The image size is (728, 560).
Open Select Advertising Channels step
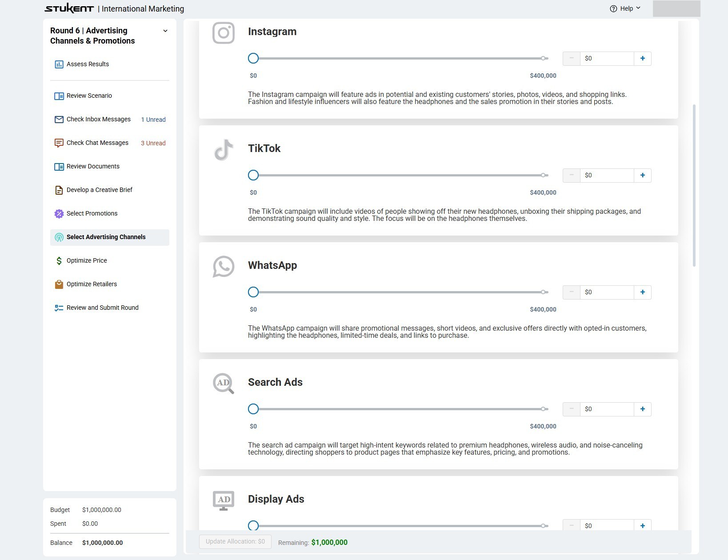(110, 237)
